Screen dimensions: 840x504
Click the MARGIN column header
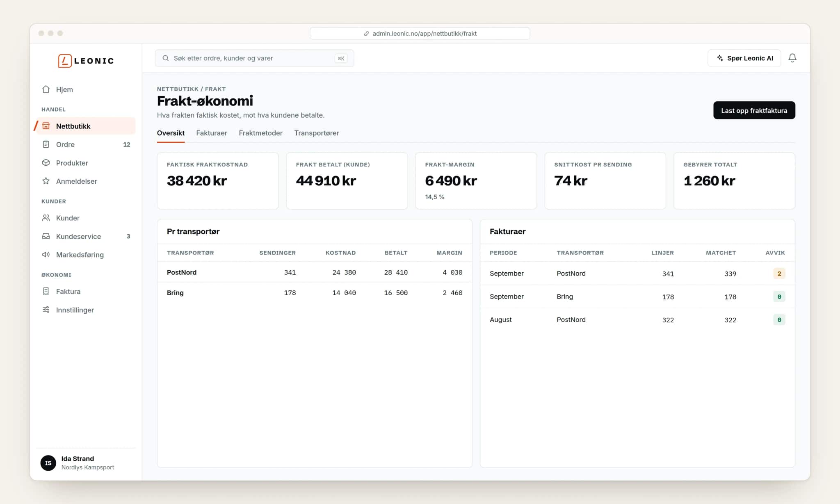click(x=449, y=253)
